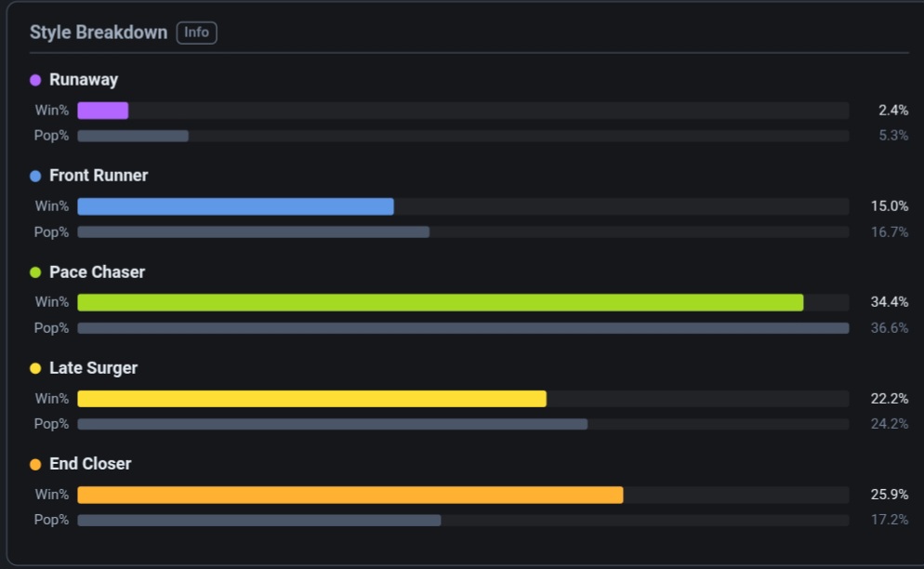Select the Runaway purple Win% bar
This screenshot has height=569, width=924.
pos(103,111)
